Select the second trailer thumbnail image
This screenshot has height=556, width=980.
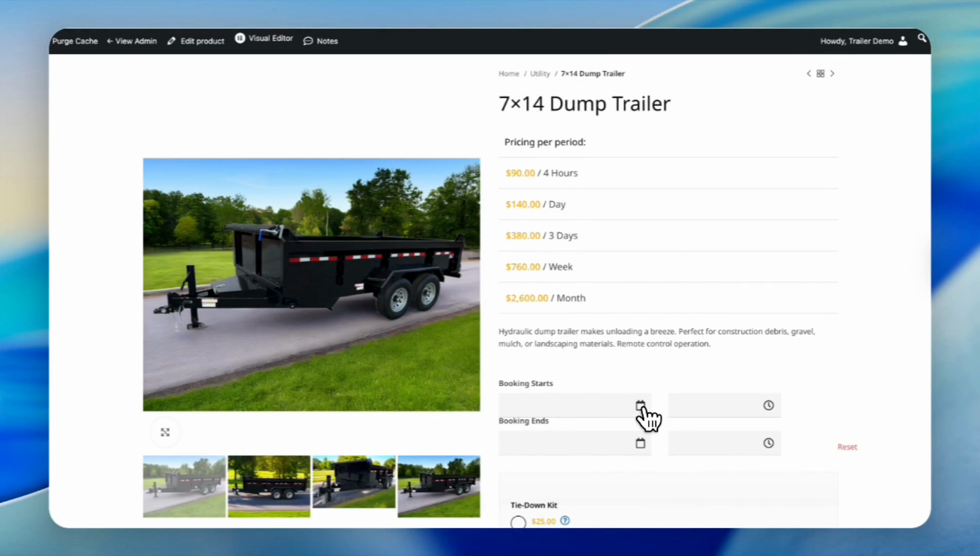(269, 485)
